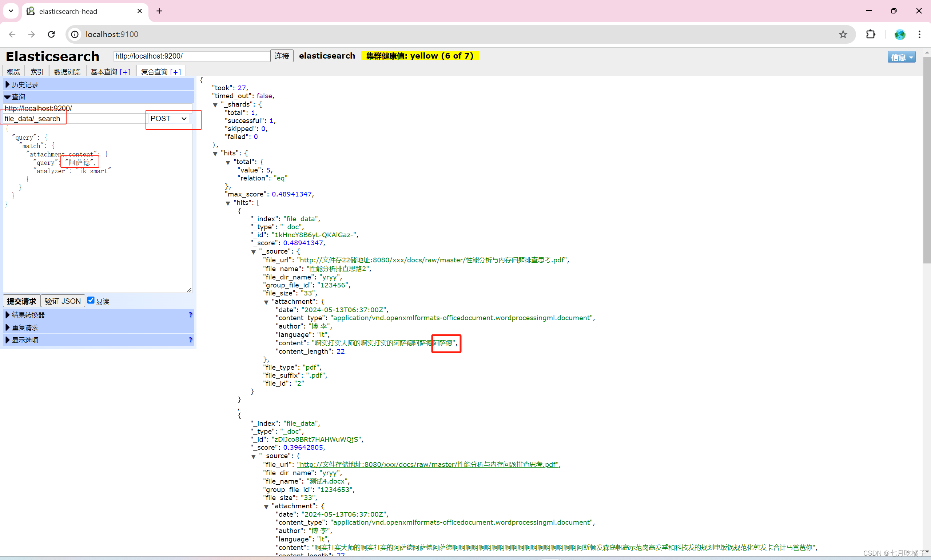Collapse first result's "attachment" node
Screen dimensions: 931x560
[x=266, y=302]
